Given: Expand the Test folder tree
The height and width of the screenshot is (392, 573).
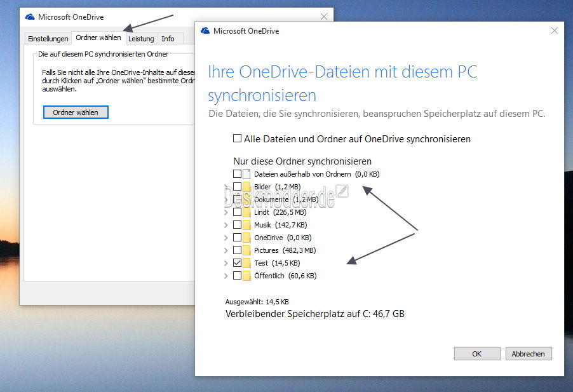Looking at the screenshot, I should coord(226,263).
